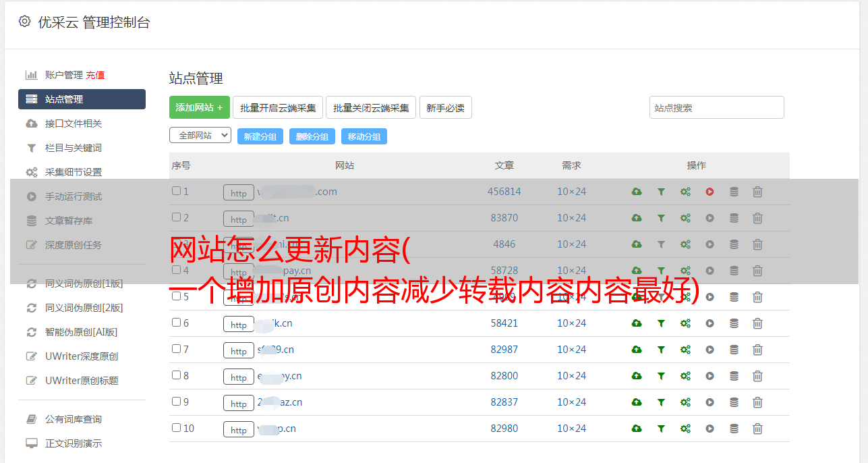
Task: Tick the checkbox for site 2
Action: pyautogui.click(x=176, y=217)
